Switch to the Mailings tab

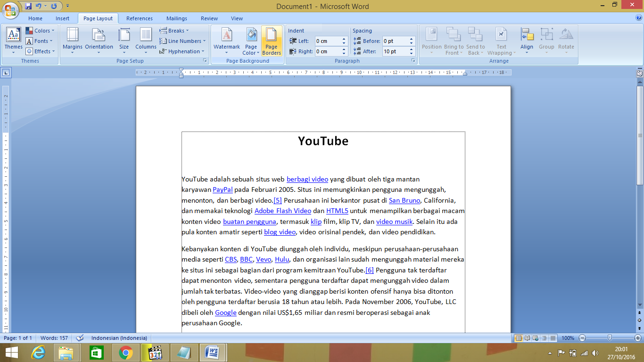click(176, 18)
